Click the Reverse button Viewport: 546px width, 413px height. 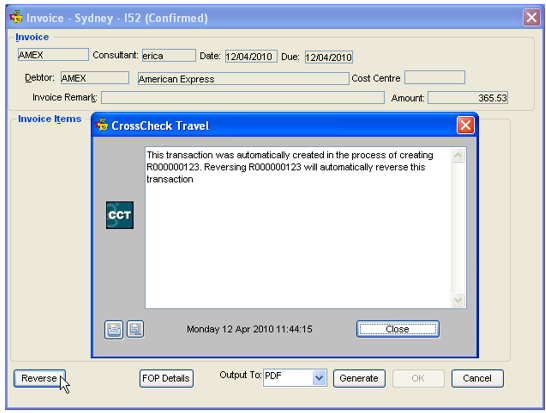click(39, 378)
